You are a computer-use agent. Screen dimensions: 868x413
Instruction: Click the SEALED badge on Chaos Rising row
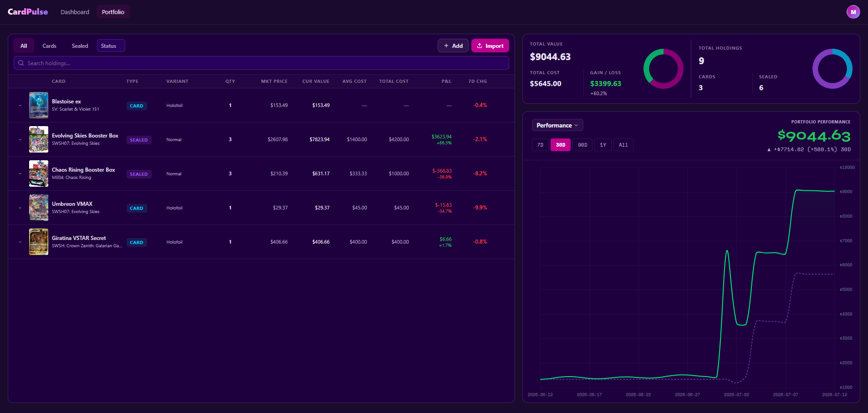(x=139, y=174)
